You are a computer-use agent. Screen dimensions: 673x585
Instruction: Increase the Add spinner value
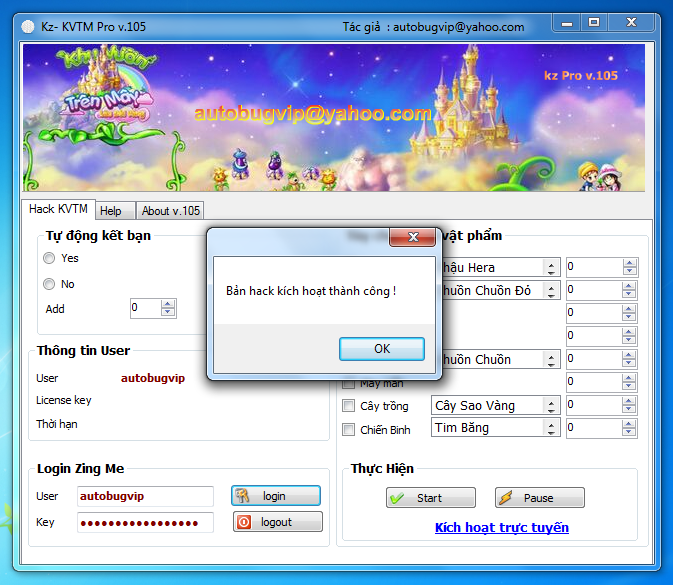[168, 304]
